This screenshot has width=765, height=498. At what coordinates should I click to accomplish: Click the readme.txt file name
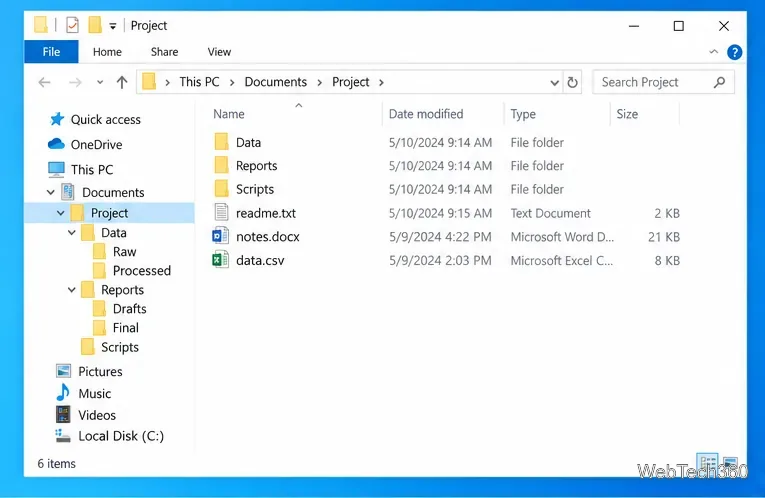pos(266,213)
